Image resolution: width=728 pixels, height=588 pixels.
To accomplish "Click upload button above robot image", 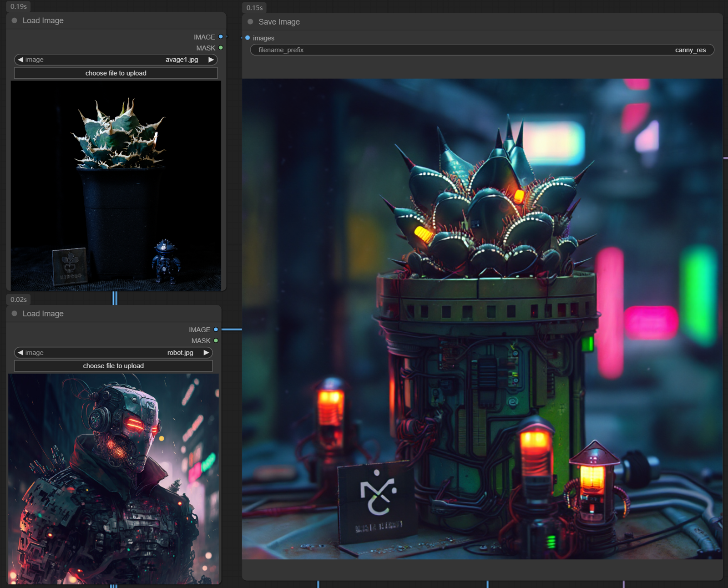I will [x=113, y=366].
